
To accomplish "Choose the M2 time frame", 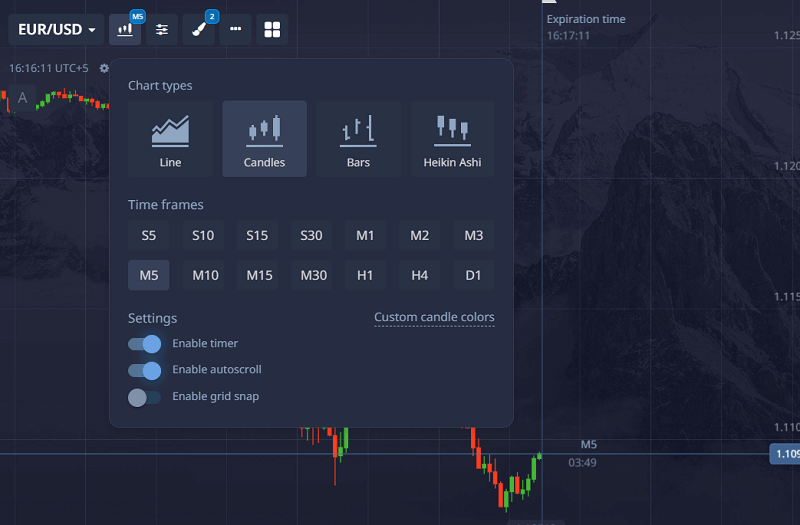I will coord(419,235).
